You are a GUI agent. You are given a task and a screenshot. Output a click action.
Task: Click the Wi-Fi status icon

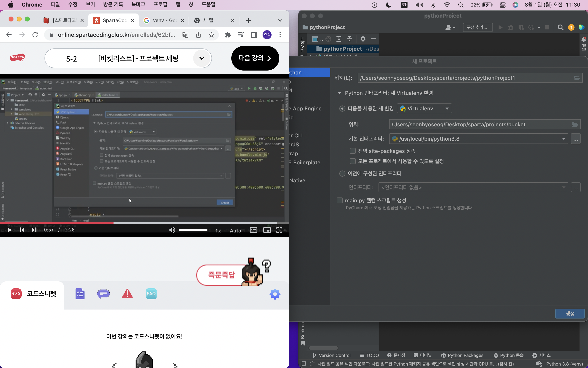447,5
